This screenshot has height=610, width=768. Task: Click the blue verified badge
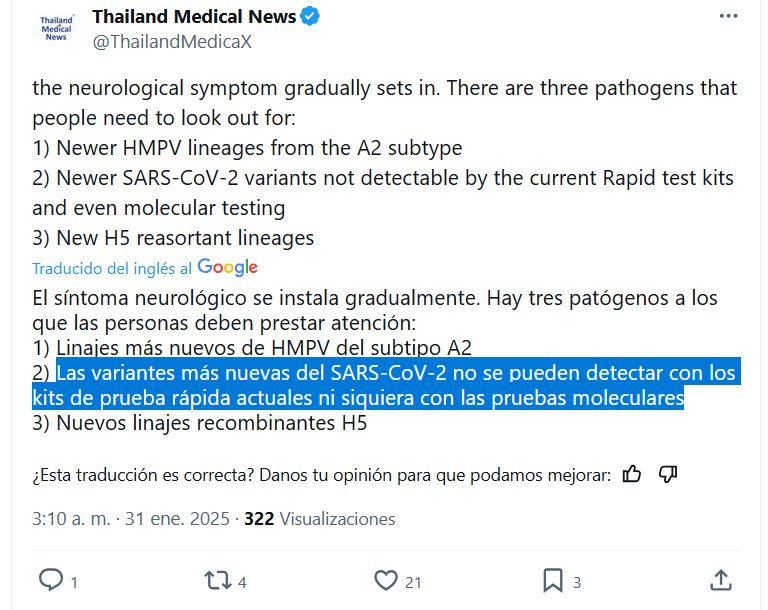(x=312, y=17)
